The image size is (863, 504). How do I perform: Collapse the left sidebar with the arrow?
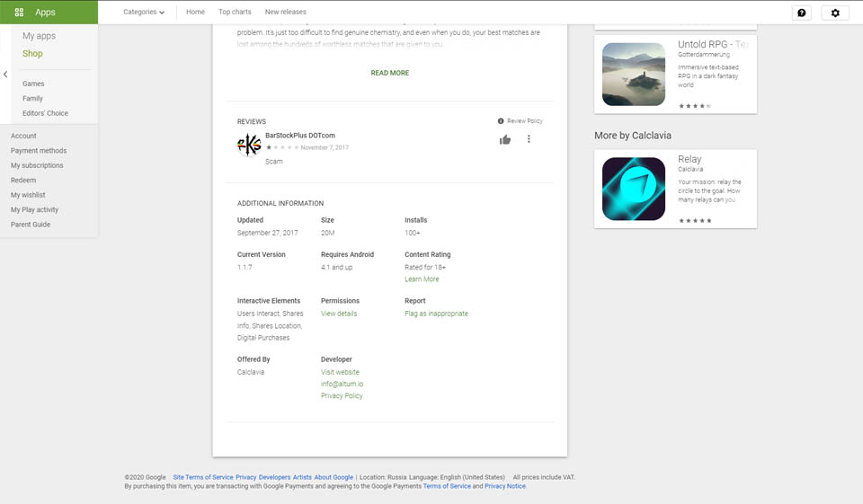[5, 75]
